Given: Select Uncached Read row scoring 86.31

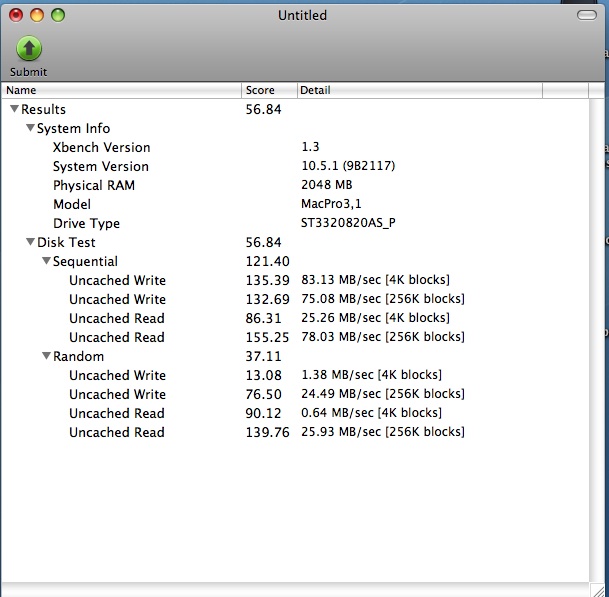Looking at the screenshot, I should [x=295, y=318].
